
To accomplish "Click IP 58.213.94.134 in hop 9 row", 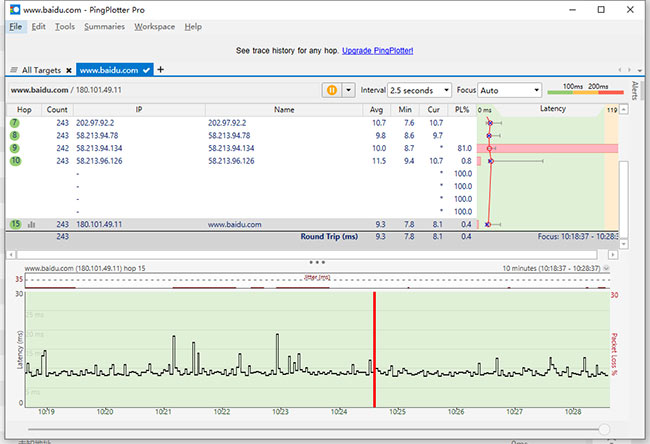I will (x=99, y=148).
